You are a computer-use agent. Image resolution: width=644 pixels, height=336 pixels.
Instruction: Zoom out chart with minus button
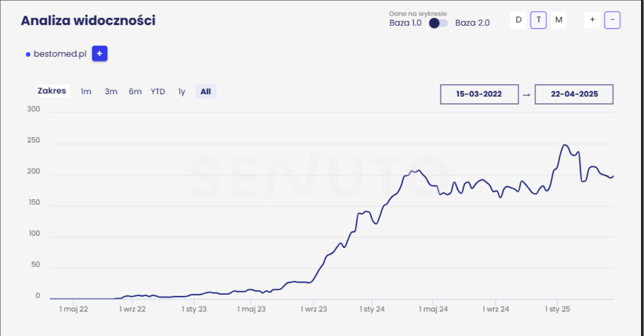click(612, 20)
